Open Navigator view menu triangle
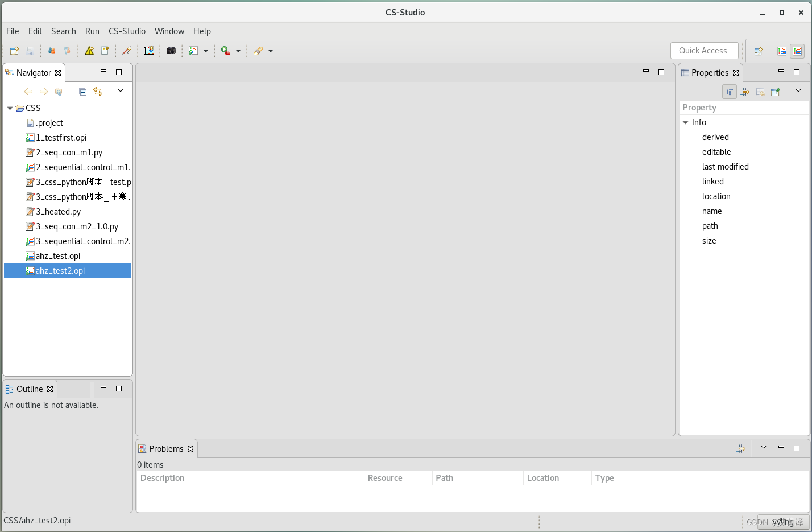Screen dimensions: 812x532 [121, 90]
